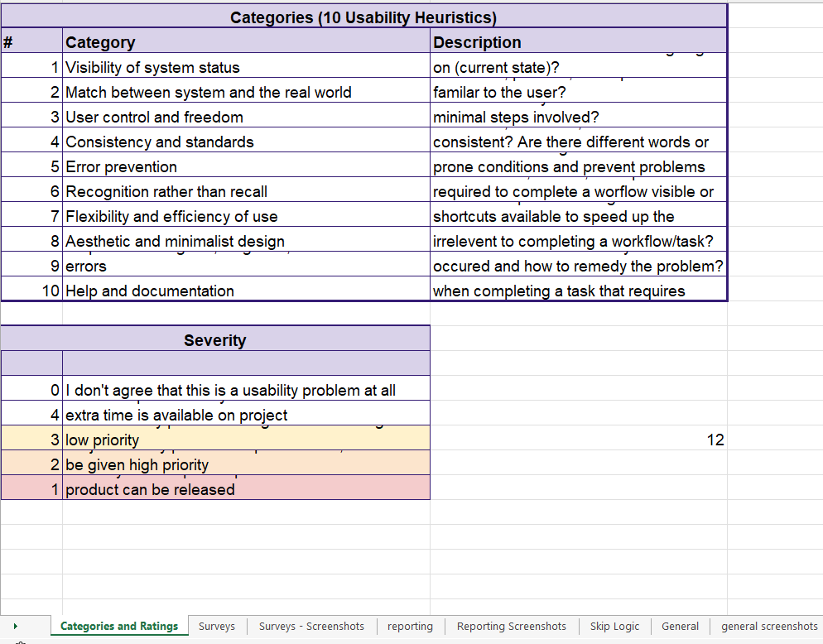Click the Error prevention cell
The image size is (823, 644).
coord(246,167)
